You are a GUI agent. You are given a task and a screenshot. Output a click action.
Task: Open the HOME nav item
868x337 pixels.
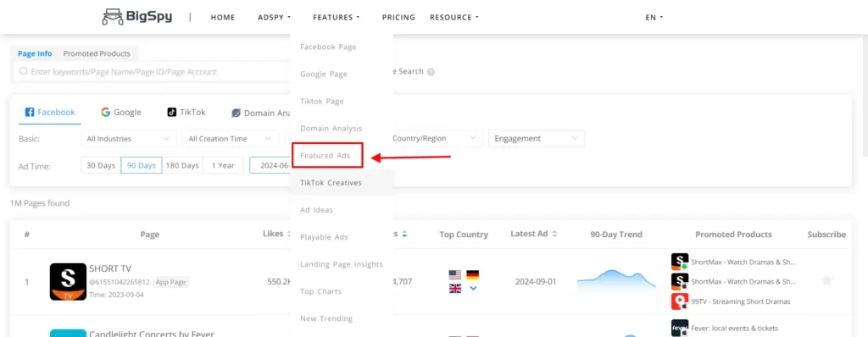coord(223,17)
